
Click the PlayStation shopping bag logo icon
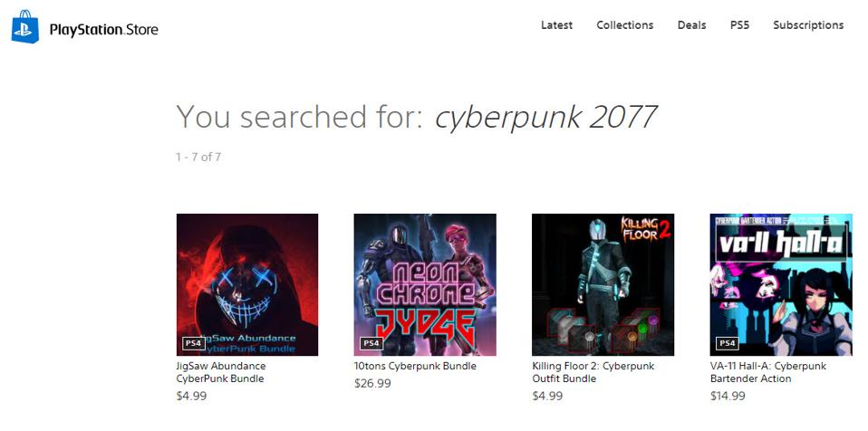(x=25, y=26)
